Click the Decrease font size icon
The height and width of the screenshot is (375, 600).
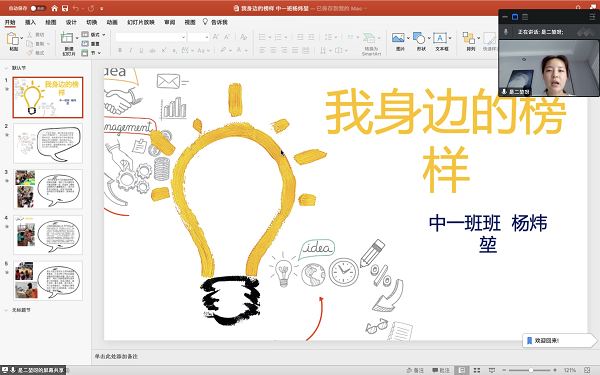click(x=227, y=37)
